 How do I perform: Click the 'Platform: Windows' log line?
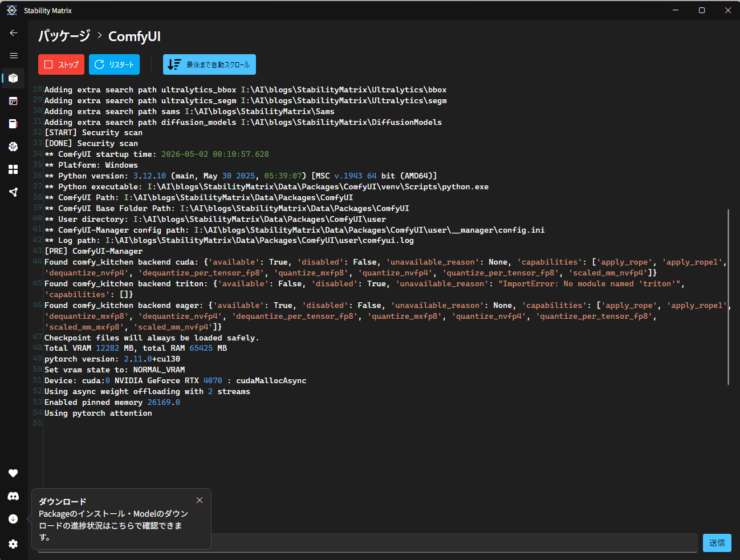click(91, 165)
